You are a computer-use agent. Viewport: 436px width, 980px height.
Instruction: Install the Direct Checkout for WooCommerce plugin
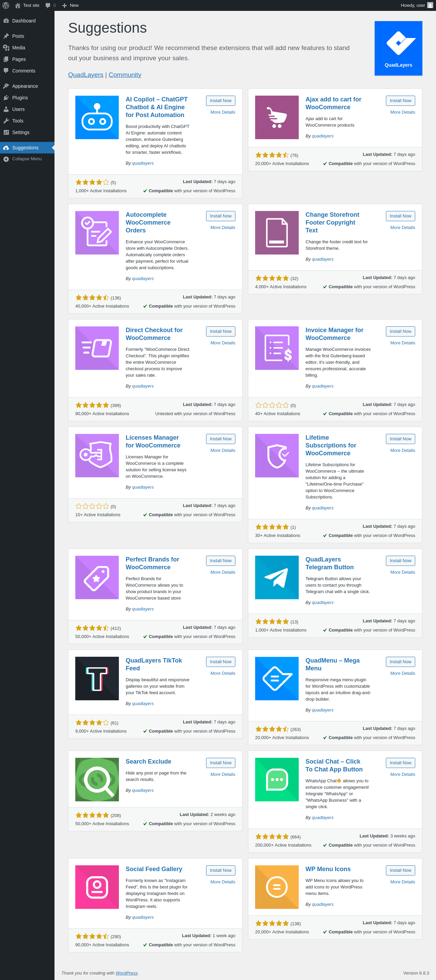(220, 331)
